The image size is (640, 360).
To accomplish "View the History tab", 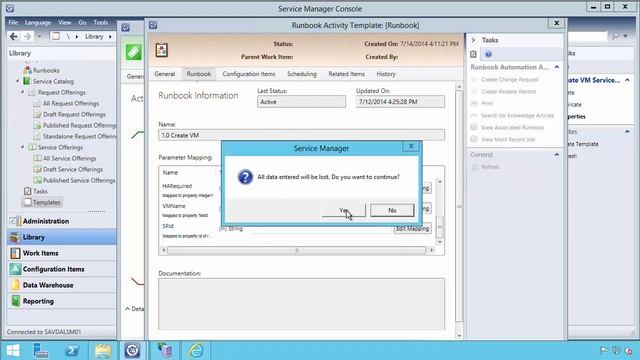I will (x=386, y=74).
